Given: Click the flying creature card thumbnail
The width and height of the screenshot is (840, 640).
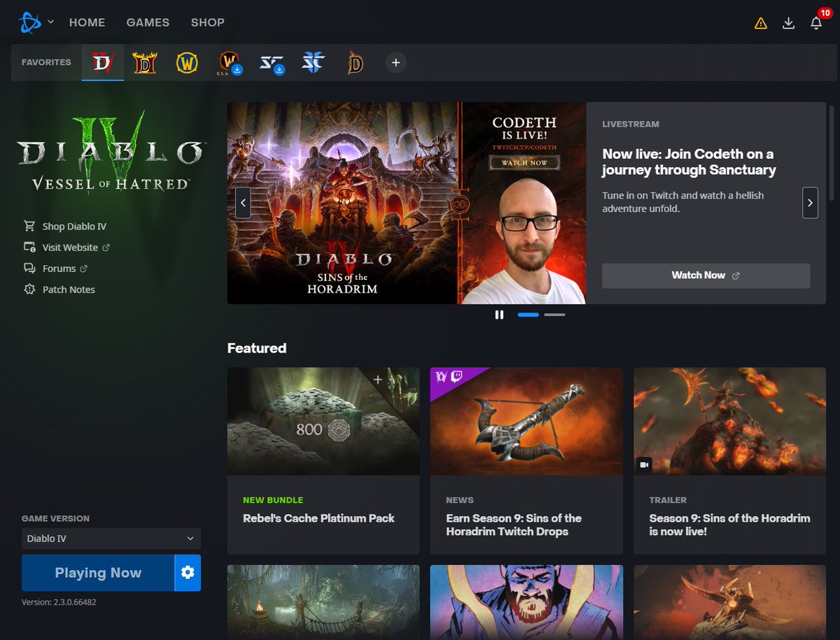Looking at the screenshot, I should pyautogui.click(x=729, y=602).
